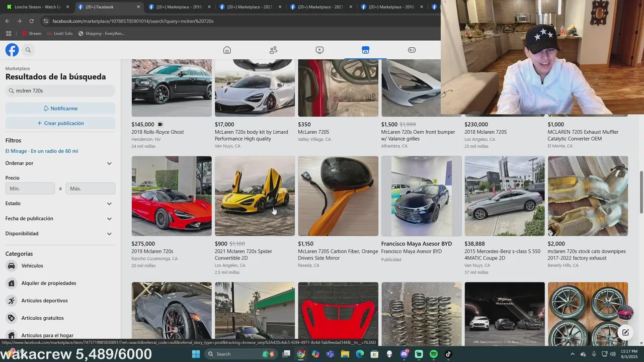This screenshot has height=362, width=644.
Task: Open the LiveU Solo bookmark
Action: pos(60,34)
